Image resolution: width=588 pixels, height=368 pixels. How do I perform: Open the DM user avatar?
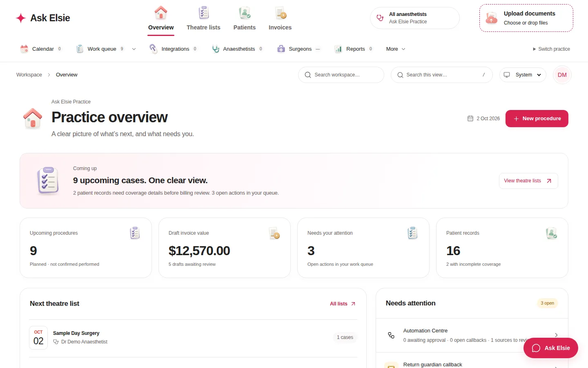tap(562, 75)
